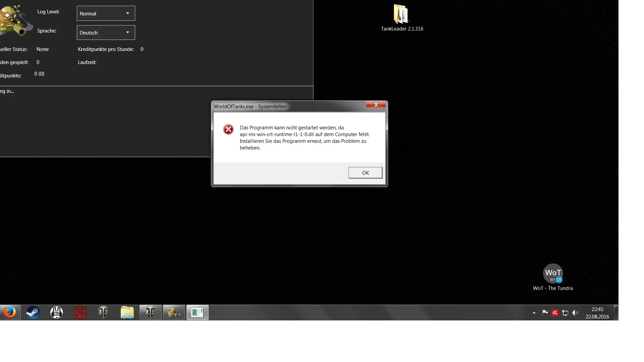Select the TankLeader 2.1.316 desktop folder
The image size is (644, 362).
tap(402, 18)
